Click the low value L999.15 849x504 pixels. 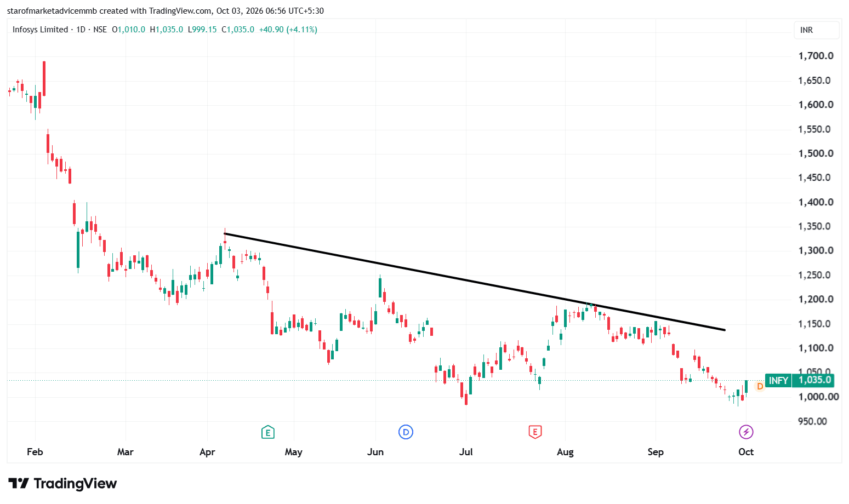202,30
